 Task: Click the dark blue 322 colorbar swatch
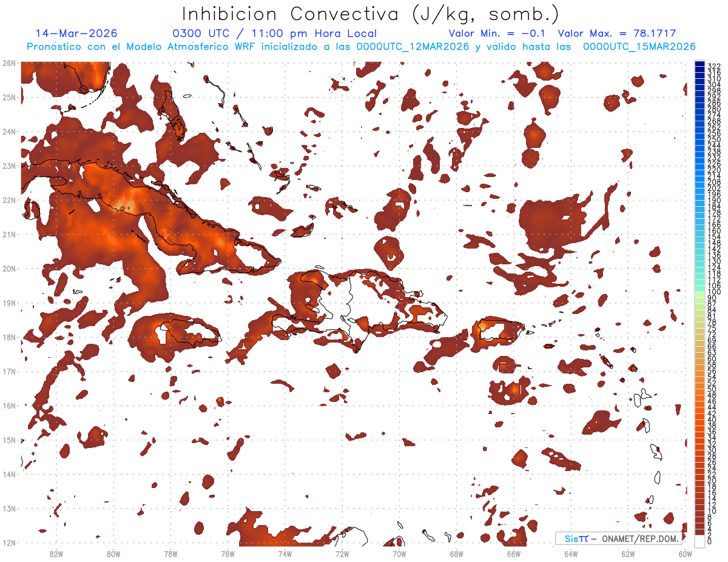[699, 65]
